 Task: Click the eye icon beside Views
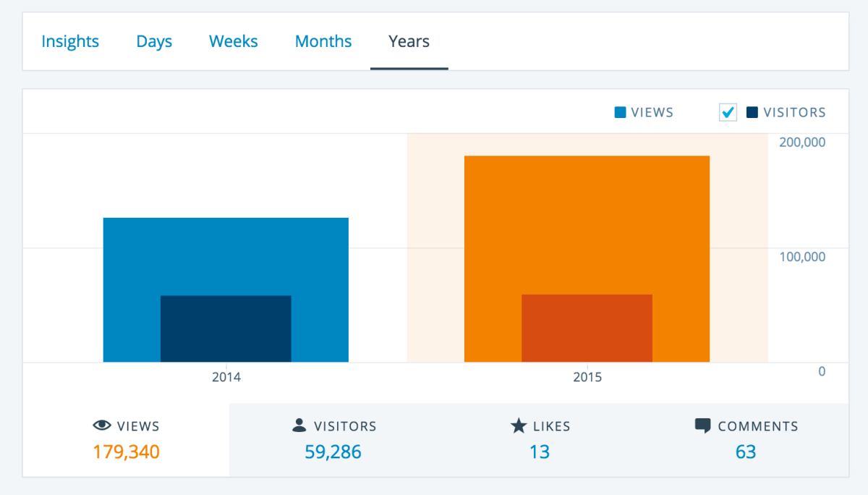[102, 426]
